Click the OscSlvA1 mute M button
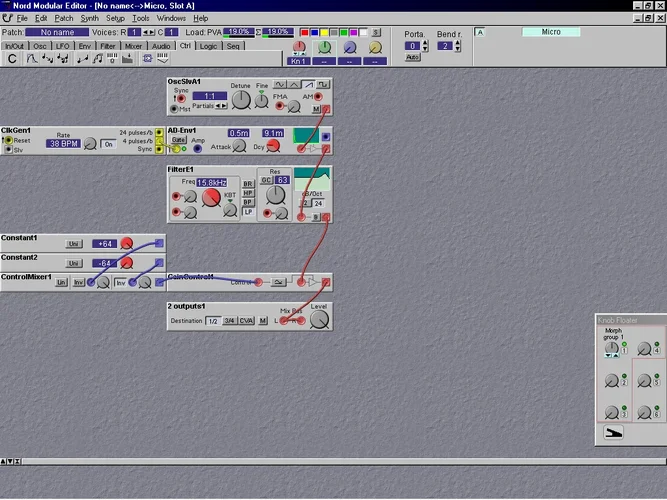Viewport: 667px width, 500px height. 316,108
